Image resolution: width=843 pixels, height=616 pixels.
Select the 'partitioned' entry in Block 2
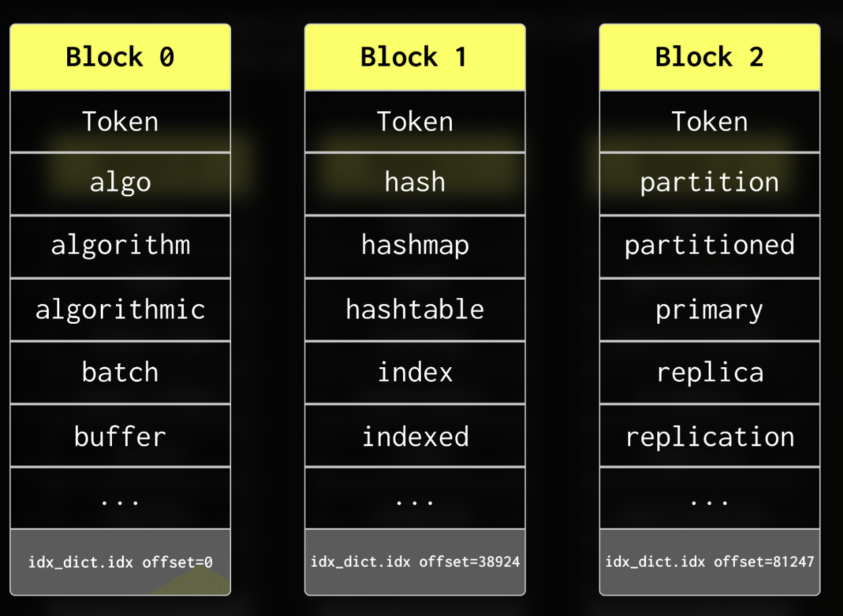(x=709, y=246)
